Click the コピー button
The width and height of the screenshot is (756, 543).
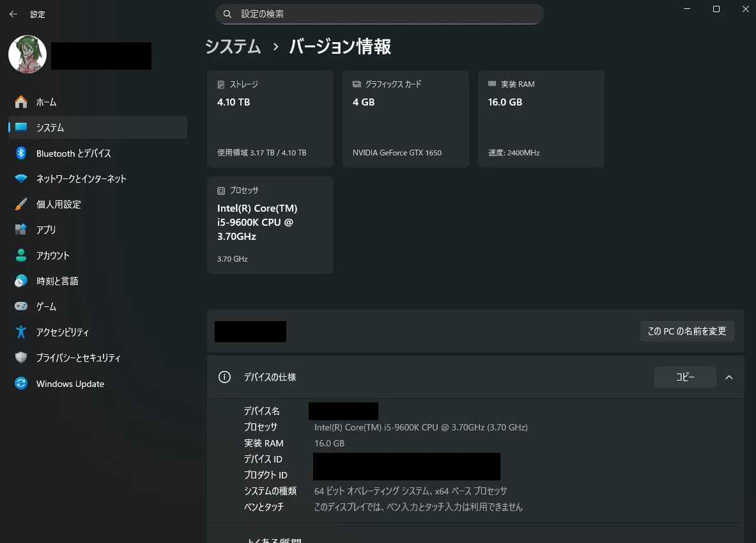(685, 377)
